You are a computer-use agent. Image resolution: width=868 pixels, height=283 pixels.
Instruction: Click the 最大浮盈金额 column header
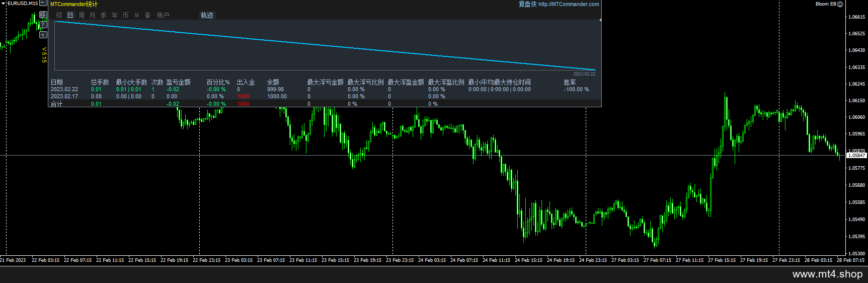point(406,82)
